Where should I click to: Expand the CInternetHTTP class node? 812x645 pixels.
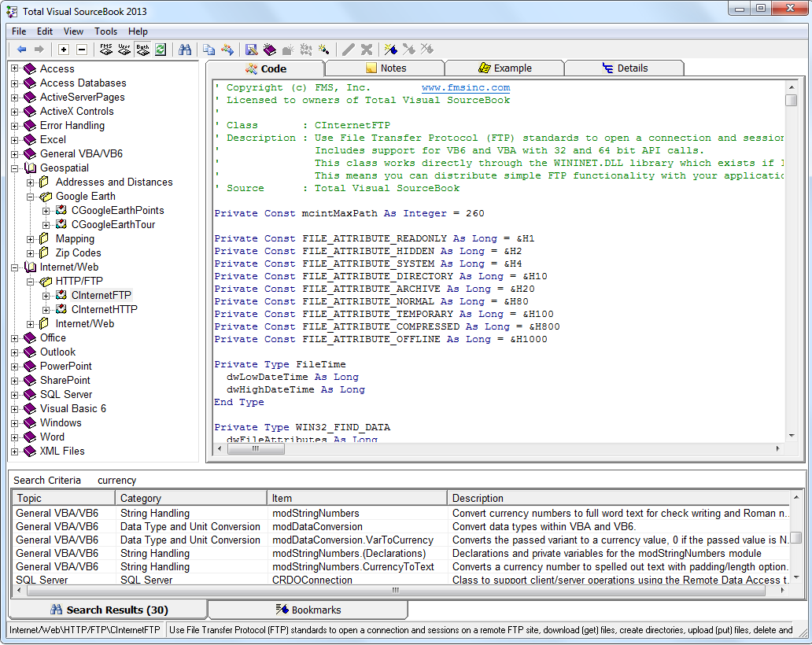[x=46, y=309]
